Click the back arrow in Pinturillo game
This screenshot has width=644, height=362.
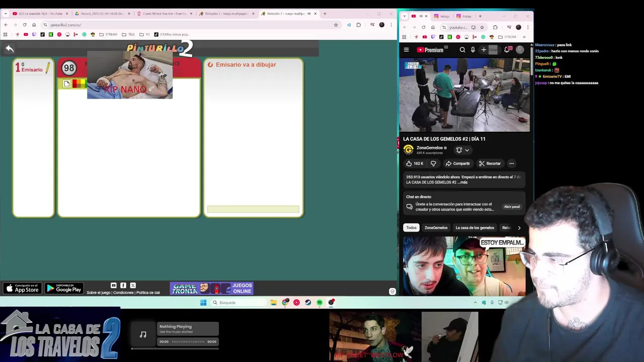pos(10,49)
